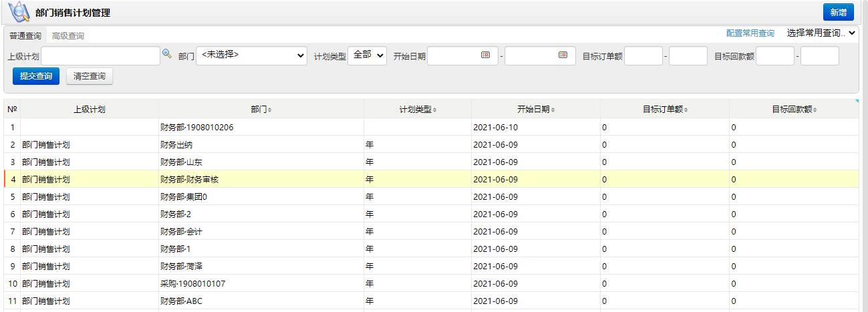Select row 财务部-山东
868x312 pixels.
pos(431,162)
